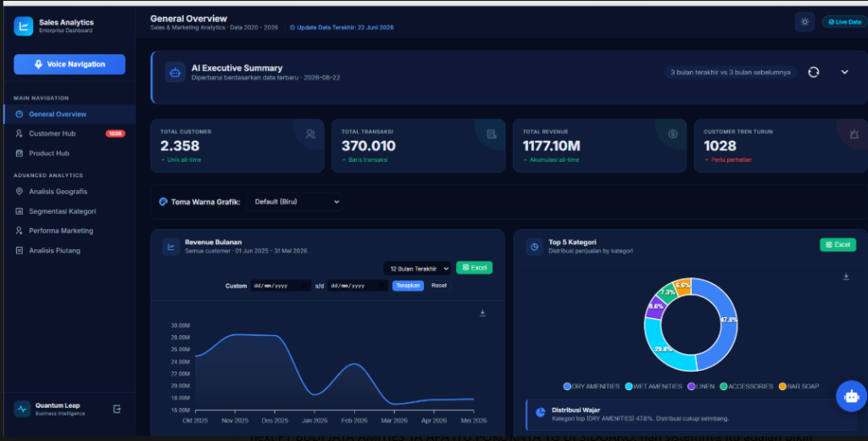Toggle BAR SOAP legend item
Image resolution: width=868 pixels, height=441 pixels.
pyautogui.click(x=798, y=387)
